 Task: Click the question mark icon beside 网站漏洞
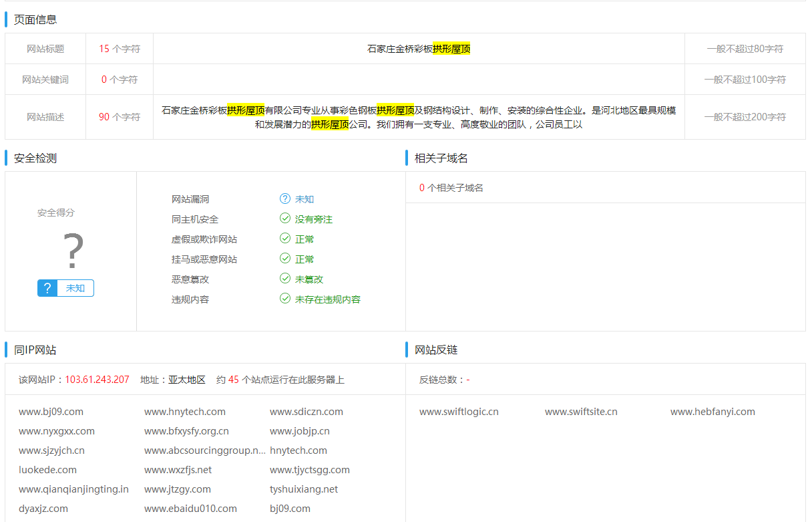[x=285, y=199]
